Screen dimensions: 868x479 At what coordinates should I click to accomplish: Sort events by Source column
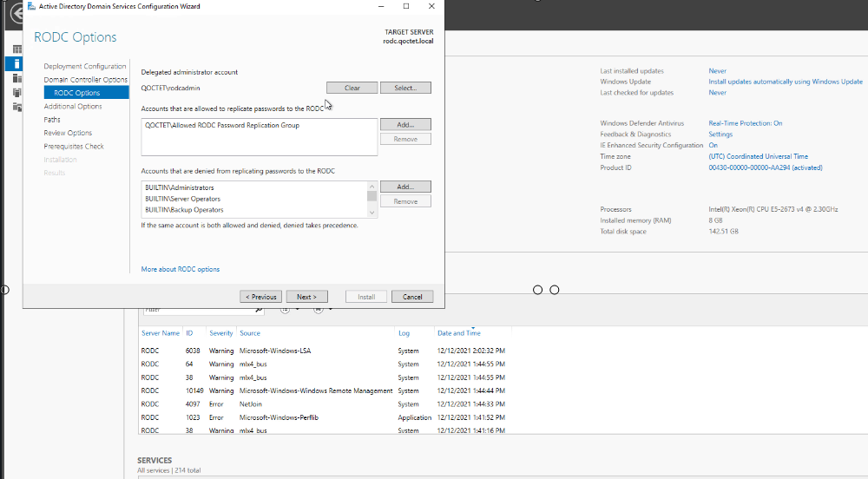(x=250, y=333)
